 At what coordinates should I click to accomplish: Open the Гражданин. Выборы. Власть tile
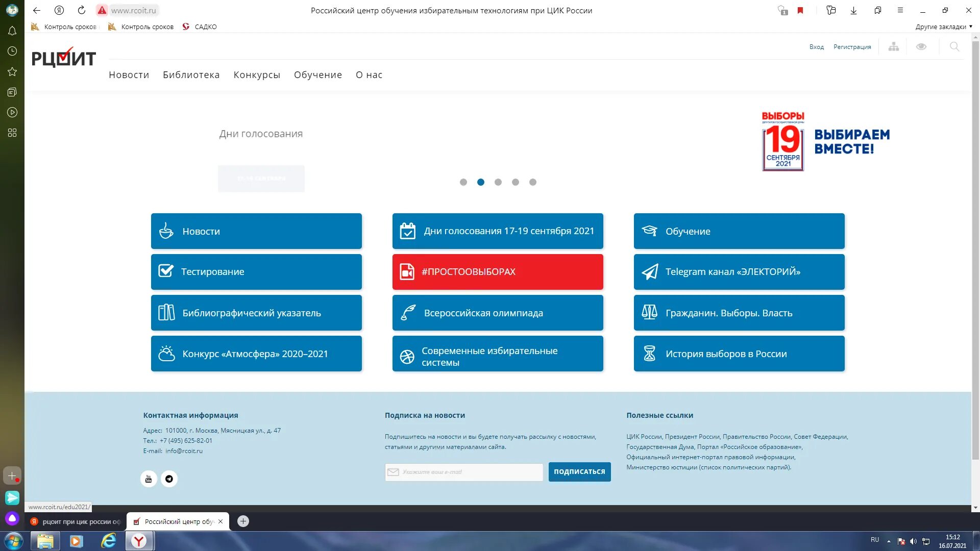(x=739, y=313)
